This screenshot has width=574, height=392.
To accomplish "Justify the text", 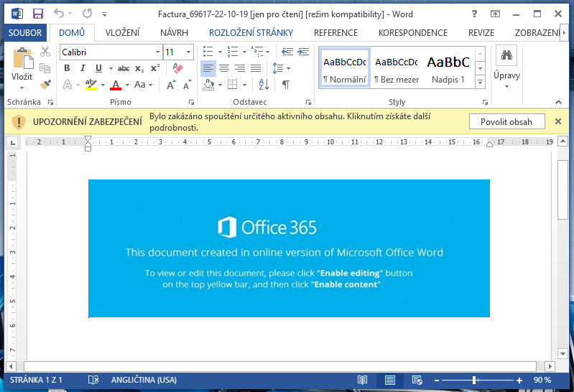I will [256, 68].
